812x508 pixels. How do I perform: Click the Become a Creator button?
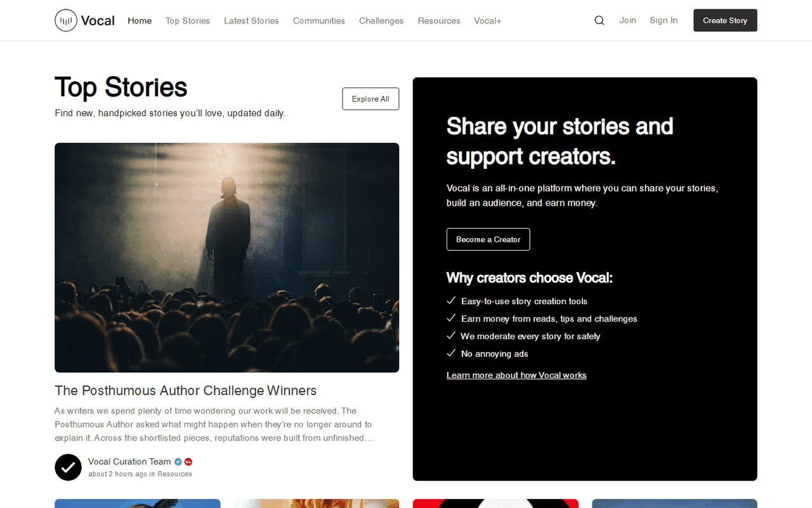[488, 239]
